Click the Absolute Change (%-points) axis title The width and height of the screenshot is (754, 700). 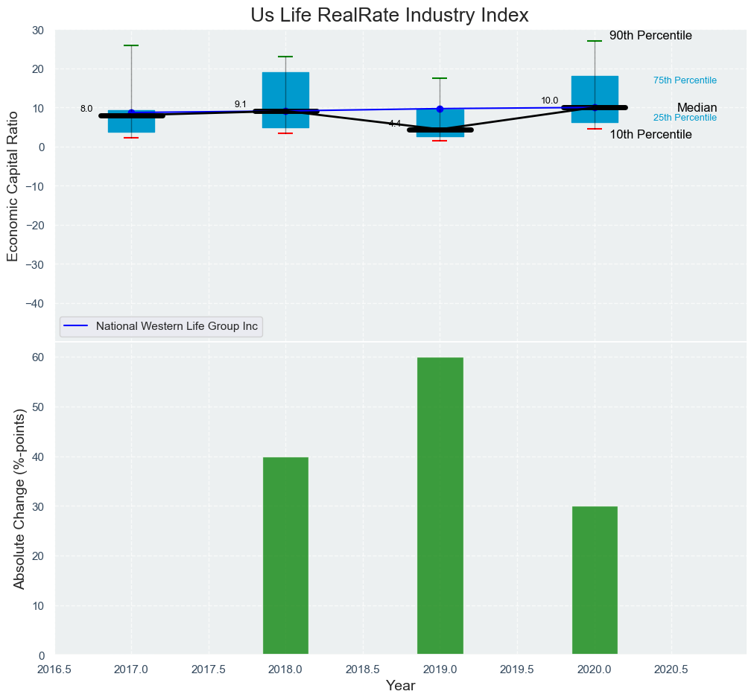click(x=20, y=498)
